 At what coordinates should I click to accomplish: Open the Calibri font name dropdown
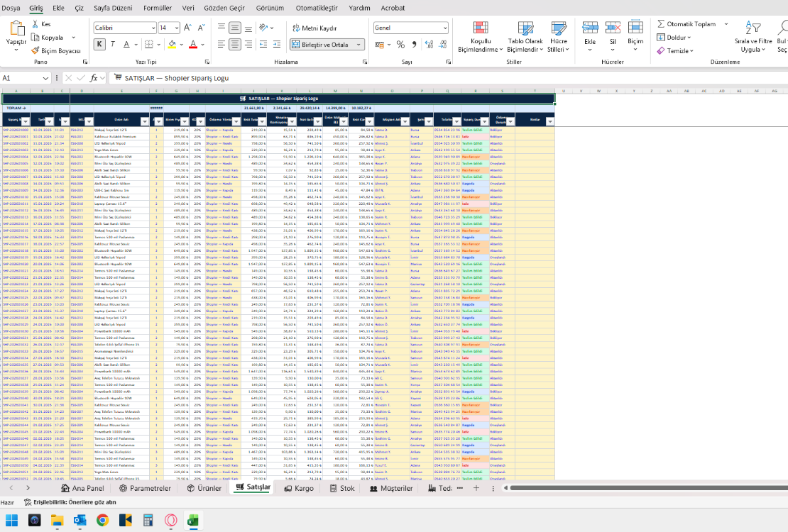pyautogui.click(x=153, y=28)
